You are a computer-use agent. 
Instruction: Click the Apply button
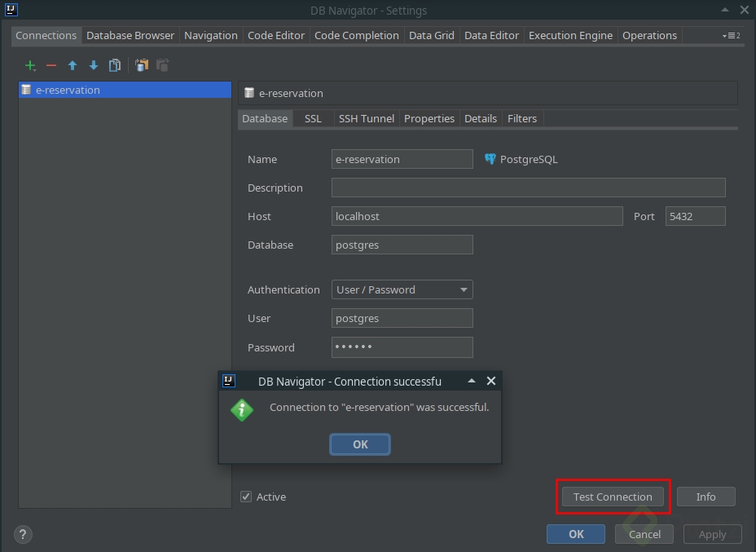[712, 534]
